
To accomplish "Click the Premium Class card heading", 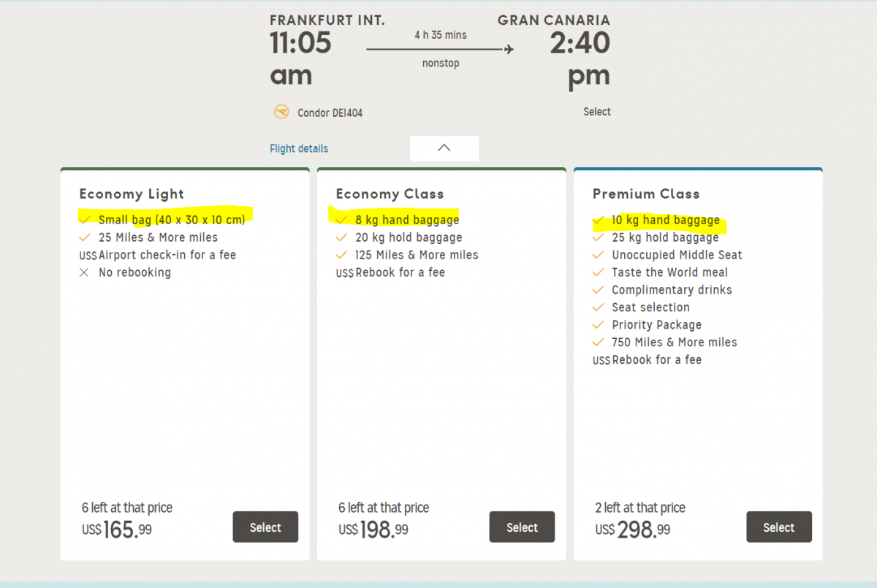I will (x=646, y=194).
